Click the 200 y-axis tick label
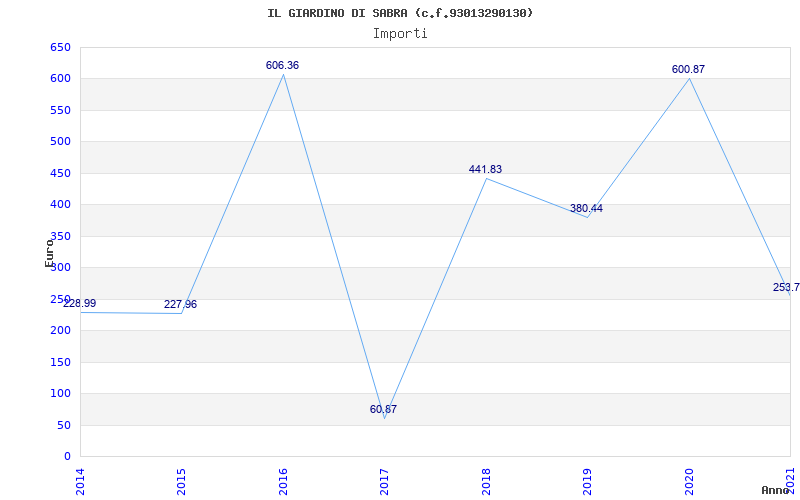The image size is (800, 500). 60,331
